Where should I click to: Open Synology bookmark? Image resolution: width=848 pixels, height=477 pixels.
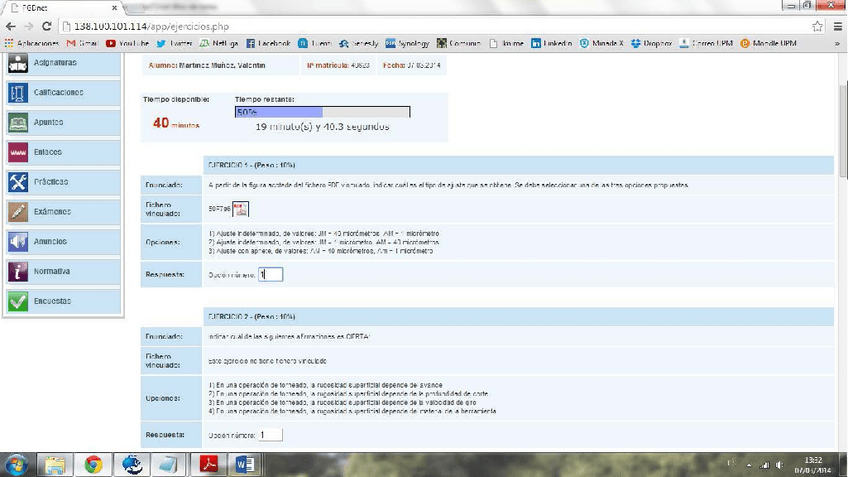[407, 43]
